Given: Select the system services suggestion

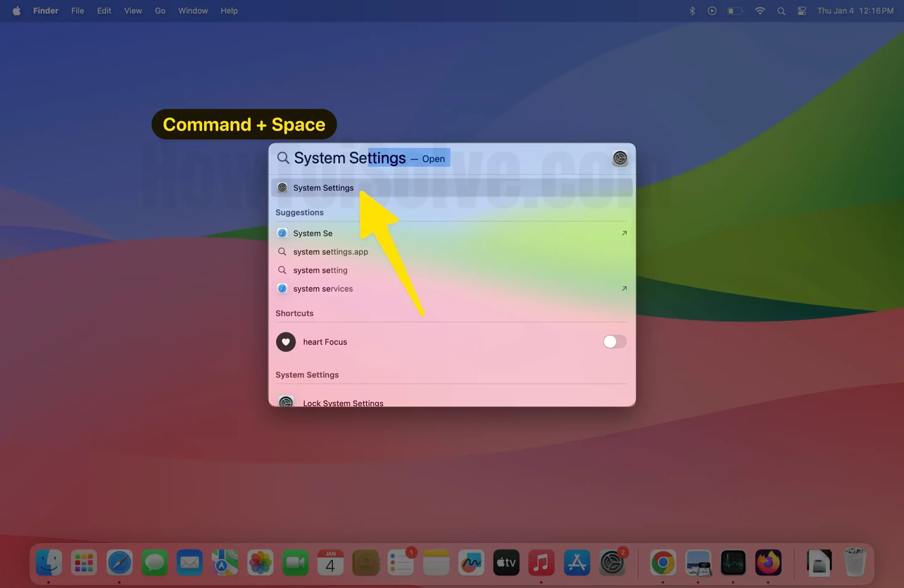Looking at the screenshot, I should [x=323, y=289].
